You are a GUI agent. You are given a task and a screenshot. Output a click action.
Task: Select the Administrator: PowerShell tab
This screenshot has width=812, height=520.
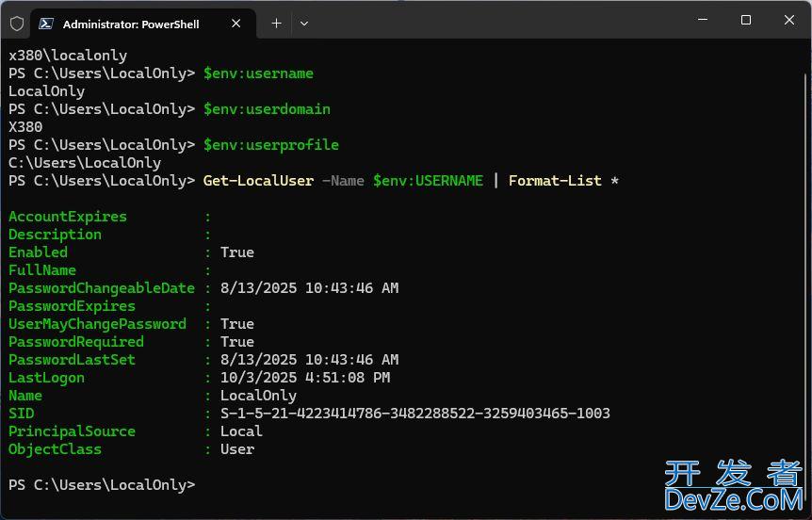(x=131, y=24)
